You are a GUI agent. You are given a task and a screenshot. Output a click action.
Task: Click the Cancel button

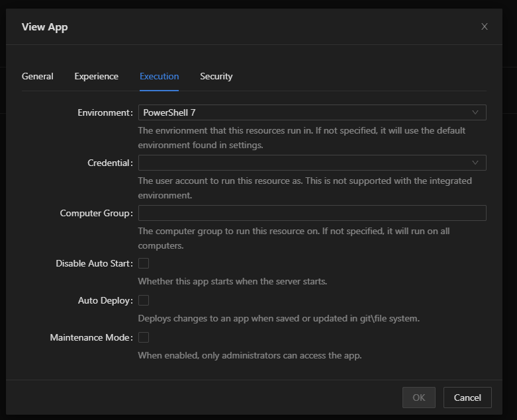click(x=467, y=398)
